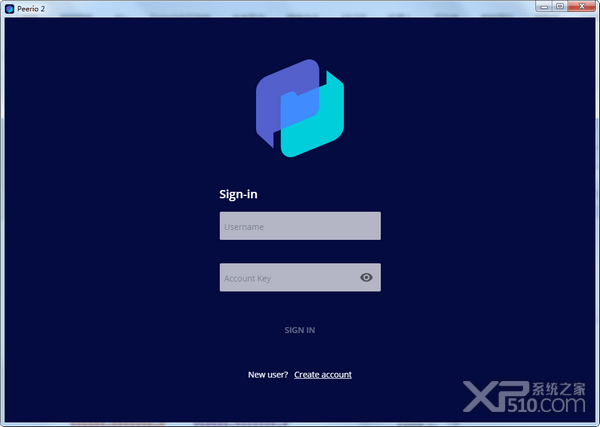Open the Create account link
The width and height of the screenshot is (600, 427).
(323, 375)
